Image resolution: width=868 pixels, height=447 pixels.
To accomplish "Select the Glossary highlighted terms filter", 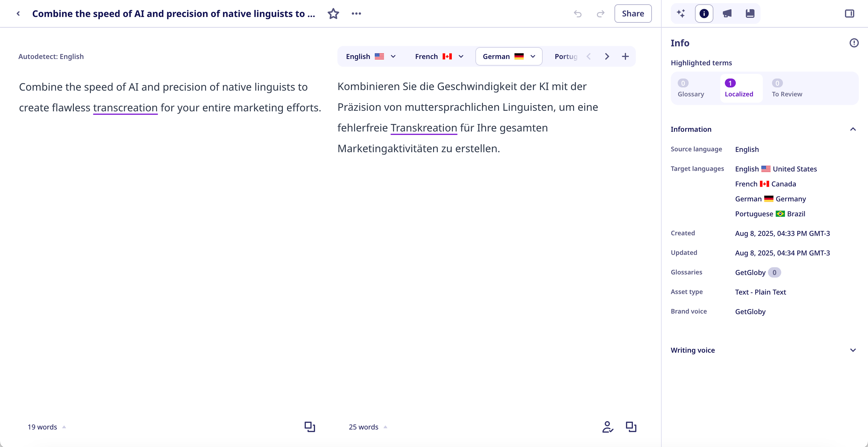I will [691, 88].
